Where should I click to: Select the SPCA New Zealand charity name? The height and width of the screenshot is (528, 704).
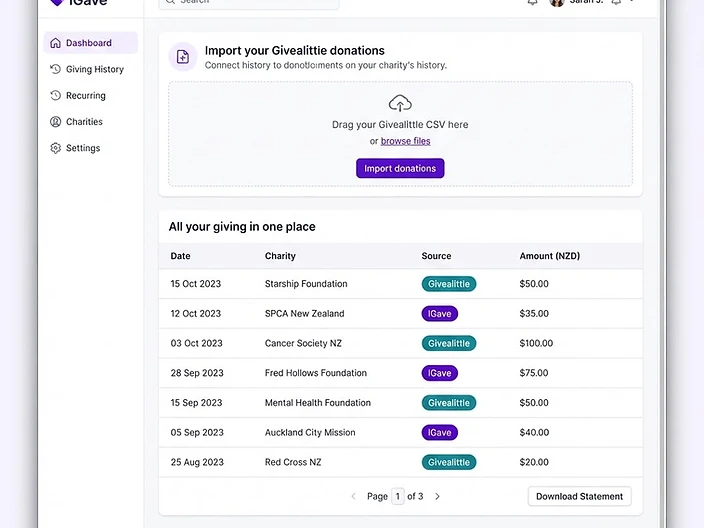(x=304, y=313)
